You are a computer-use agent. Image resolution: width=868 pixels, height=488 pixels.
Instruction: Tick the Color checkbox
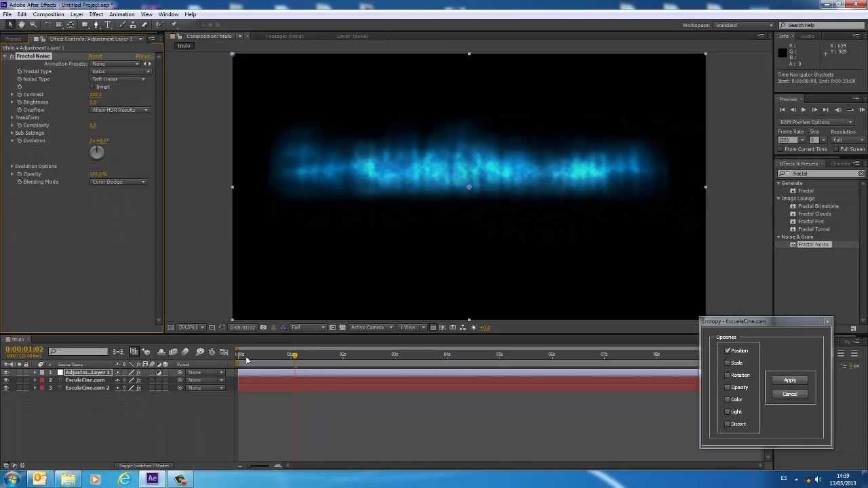point(728,399)
